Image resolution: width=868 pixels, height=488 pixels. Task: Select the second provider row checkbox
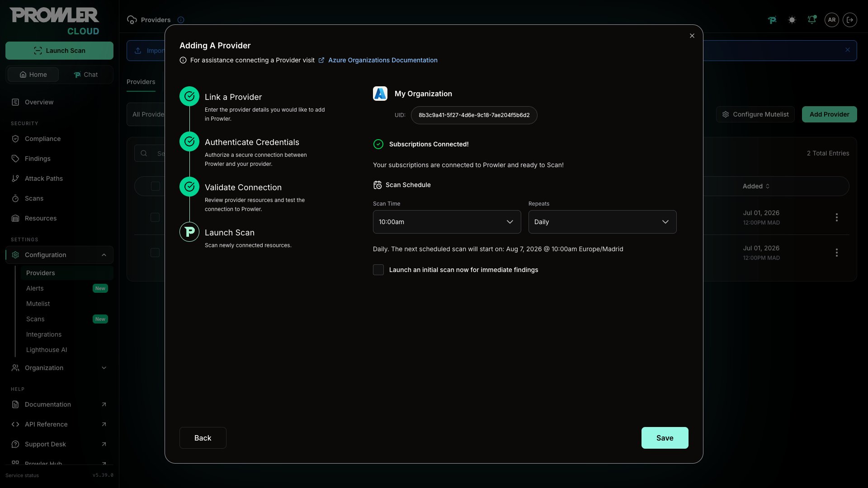pyautogui.click(x=155, y=253)
